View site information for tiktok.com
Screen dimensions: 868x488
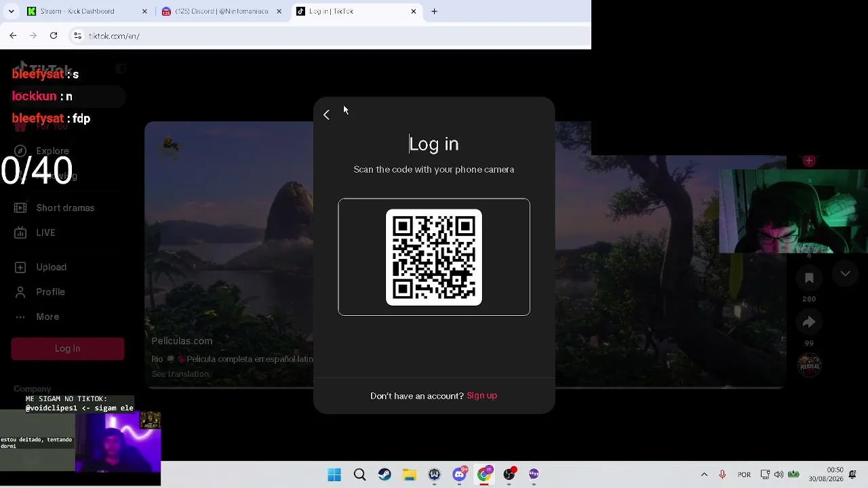[77, 36]
